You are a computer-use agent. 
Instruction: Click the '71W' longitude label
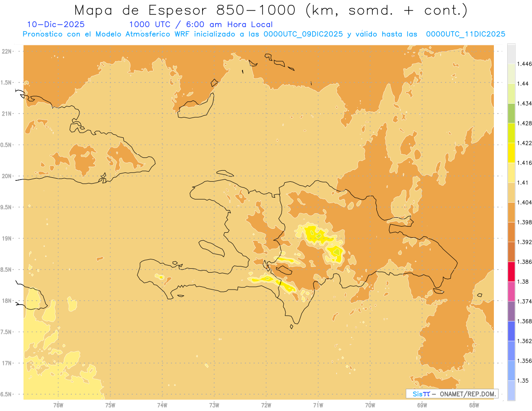(x=318, y=405)
